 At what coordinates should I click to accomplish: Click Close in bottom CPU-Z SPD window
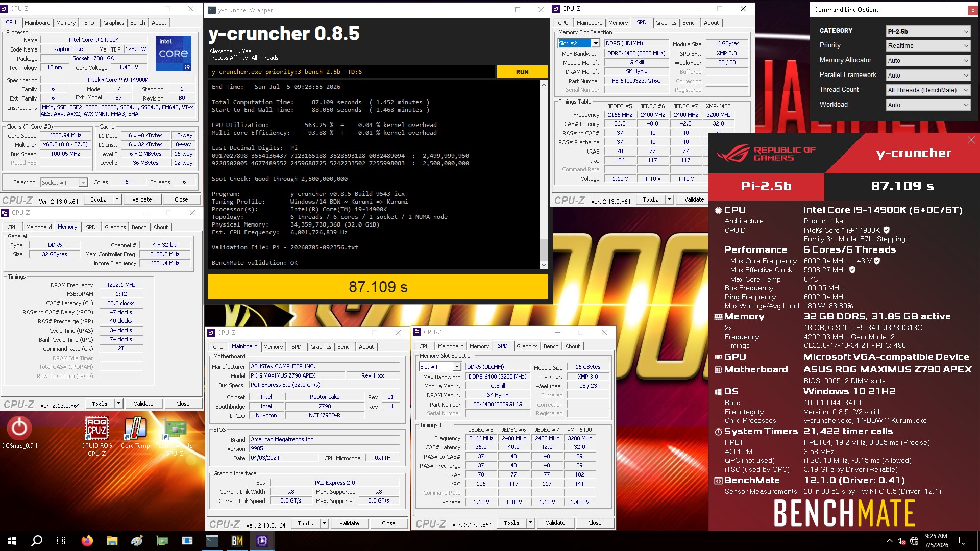(595, 523)
